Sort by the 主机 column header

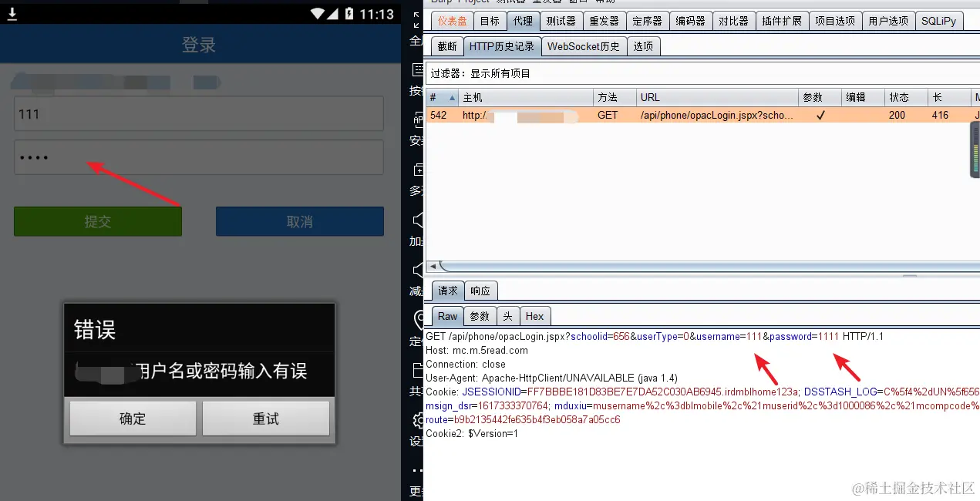coord(526,98)
